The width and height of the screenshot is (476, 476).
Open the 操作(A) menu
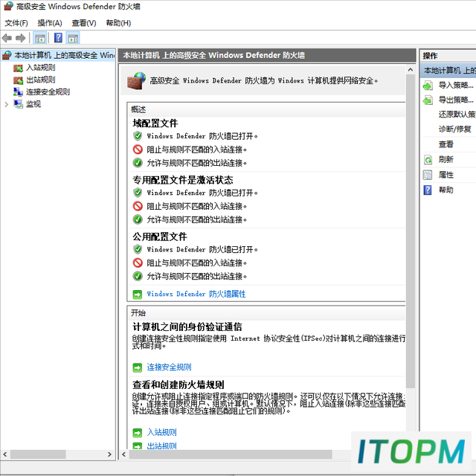(50, 23)
